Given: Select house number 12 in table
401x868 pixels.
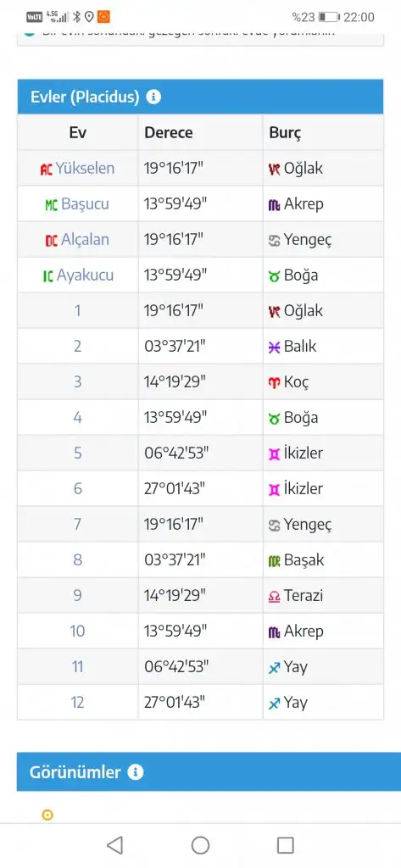Looking at the screenshot, I should tap(77, 702).
